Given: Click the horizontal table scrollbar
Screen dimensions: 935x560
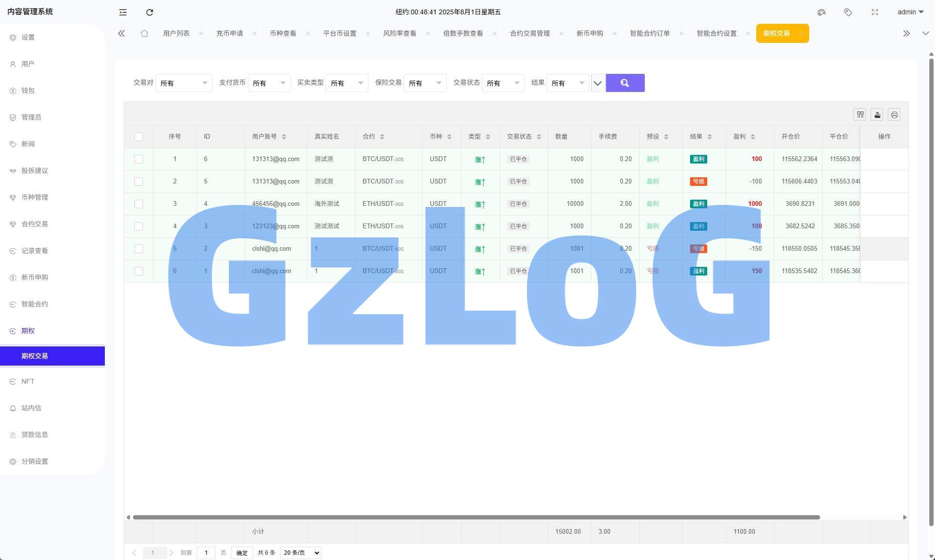Looking at the screenshot, I should (x=476, y=517).
